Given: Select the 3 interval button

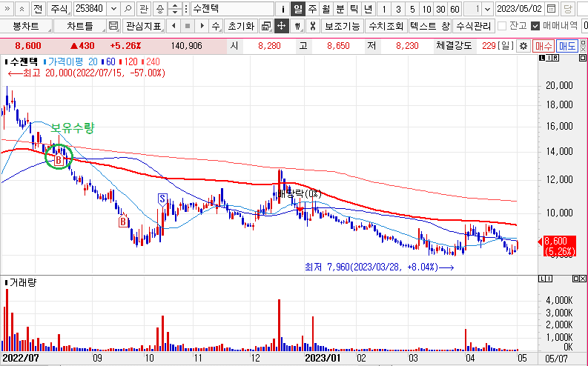Looking at the screenshot, I should [x=398, y=9].
